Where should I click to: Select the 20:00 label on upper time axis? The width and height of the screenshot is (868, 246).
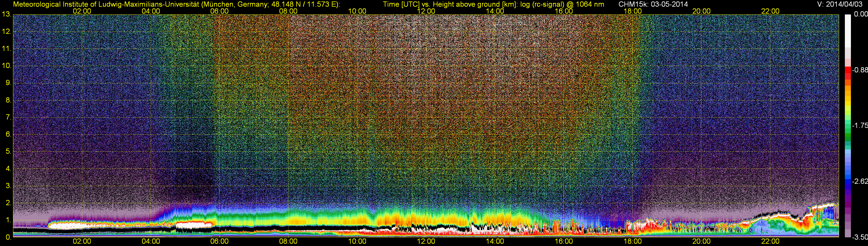pos(702,11)
